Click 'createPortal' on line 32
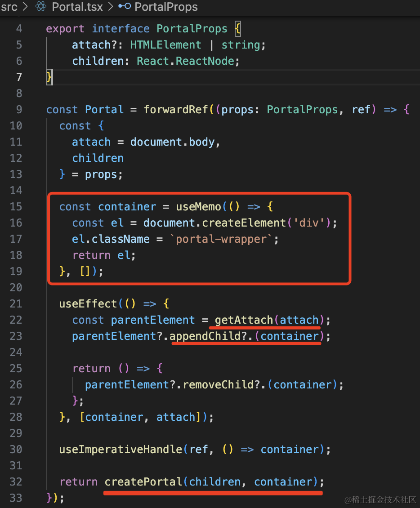Screen dimensions: 420x508 143,482
